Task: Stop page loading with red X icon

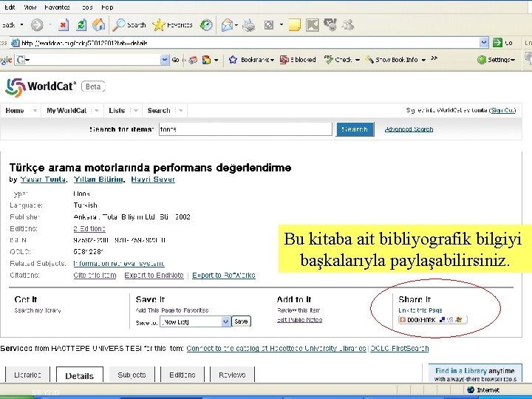Action: (63, 25)
